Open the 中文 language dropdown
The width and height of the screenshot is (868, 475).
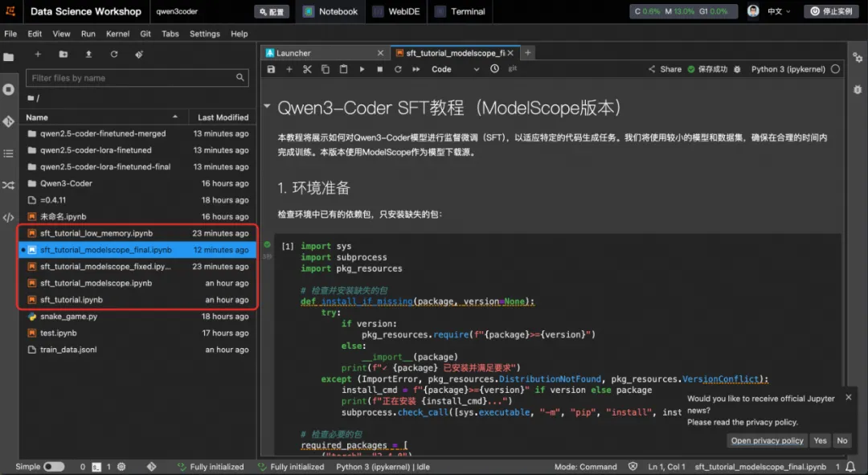click(779, 11)
